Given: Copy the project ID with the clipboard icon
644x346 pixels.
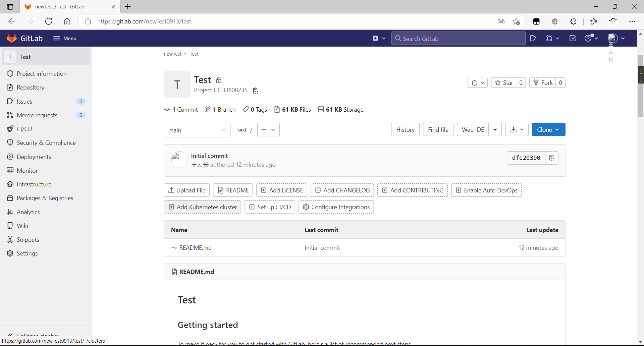Looking at the screenshot, I should click(x=255, y=91).
